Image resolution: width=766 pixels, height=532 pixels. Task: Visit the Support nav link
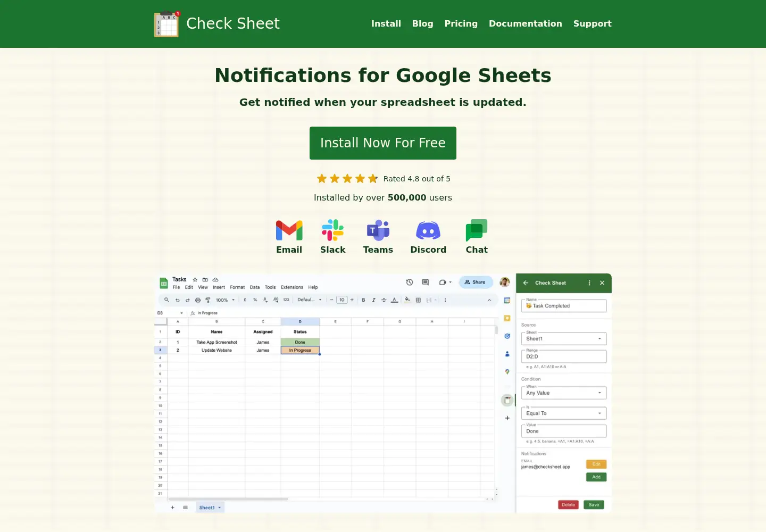(x=593, y=23)
